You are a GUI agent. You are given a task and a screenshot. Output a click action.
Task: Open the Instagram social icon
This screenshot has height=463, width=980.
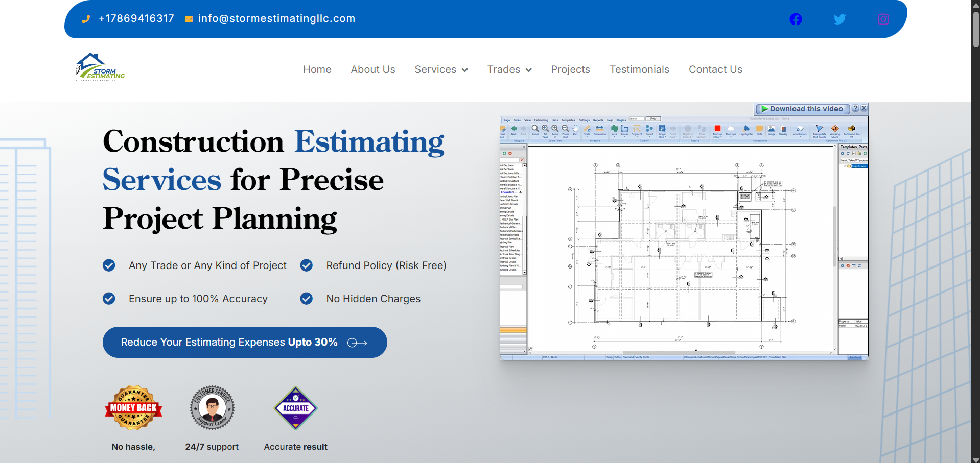883,19
